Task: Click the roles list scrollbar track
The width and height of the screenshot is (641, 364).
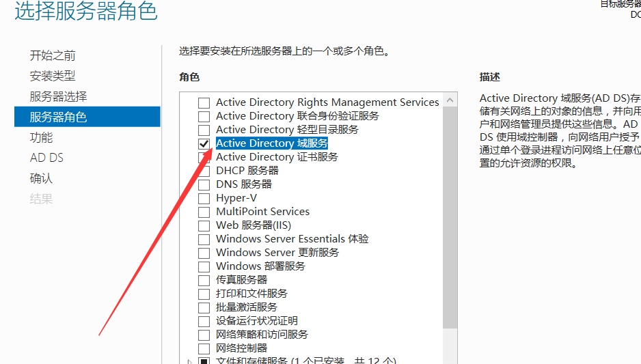Action: (450, 345)
